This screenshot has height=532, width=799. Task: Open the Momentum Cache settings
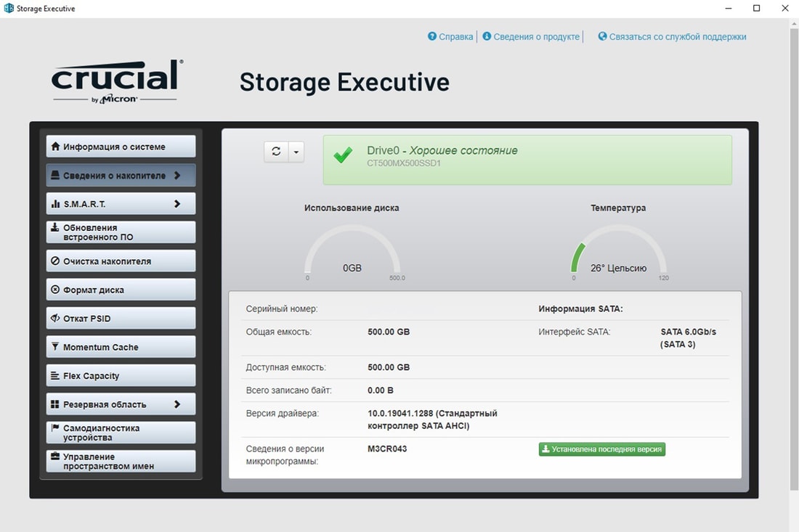(121, 347)
